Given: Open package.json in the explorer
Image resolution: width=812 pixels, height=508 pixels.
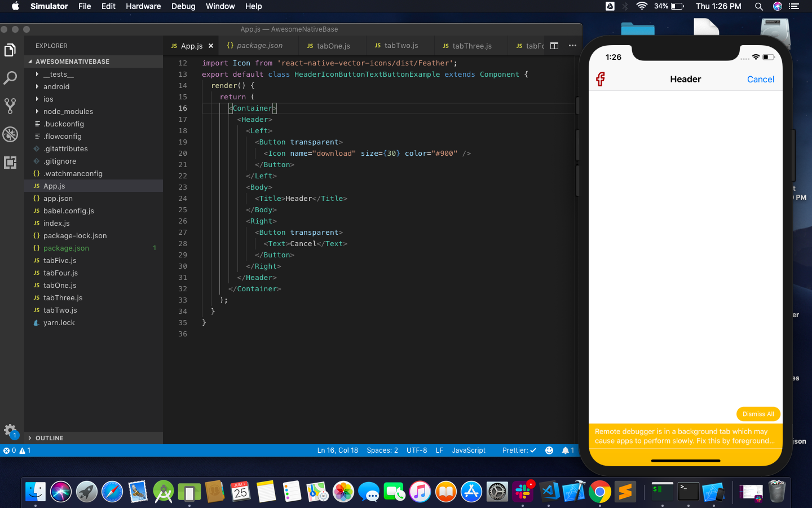Looking at the screenshot, I should (94, 248).
